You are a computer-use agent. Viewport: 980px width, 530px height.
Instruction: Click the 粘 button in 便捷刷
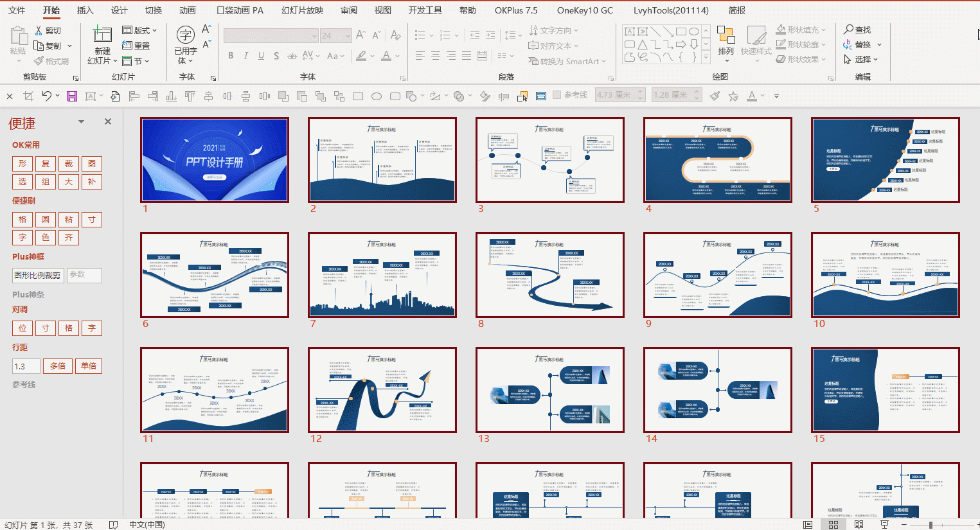click(69, 220)
